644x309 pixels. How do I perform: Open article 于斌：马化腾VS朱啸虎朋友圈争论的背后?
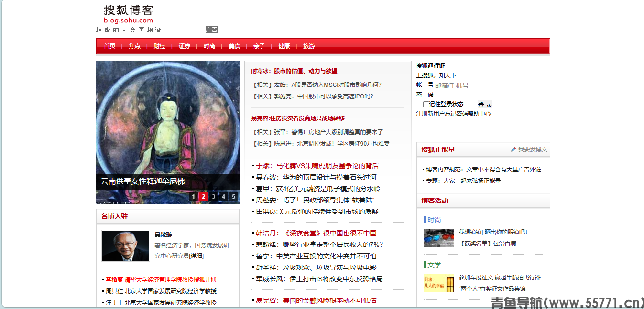pos(317,166)
